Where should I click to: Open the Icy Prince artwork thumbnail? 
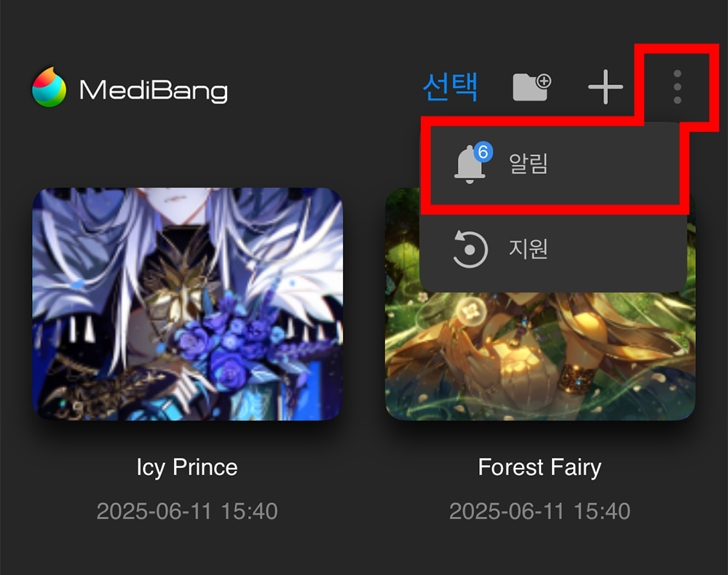(188, 304)
